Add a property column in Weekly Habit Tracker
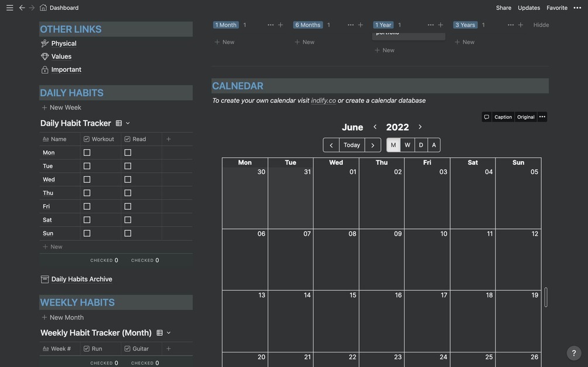 (x=169, y=349)
